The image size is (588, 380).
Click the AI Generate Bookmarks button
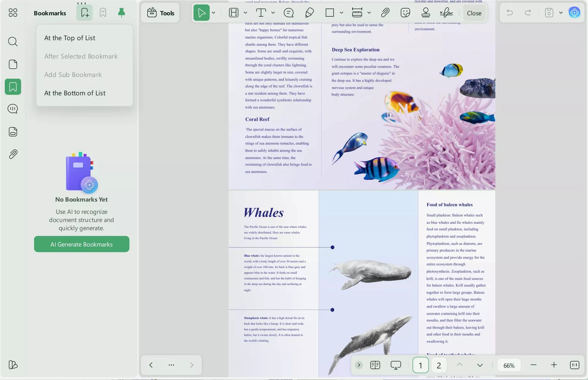coord(81,244)
